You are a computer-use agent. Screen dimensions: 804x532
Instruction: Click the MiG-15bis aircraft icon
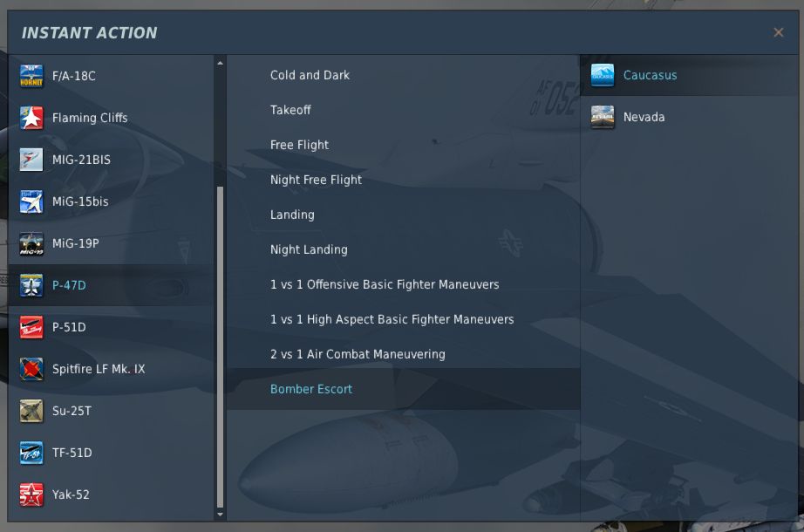[x=31, y=201]
